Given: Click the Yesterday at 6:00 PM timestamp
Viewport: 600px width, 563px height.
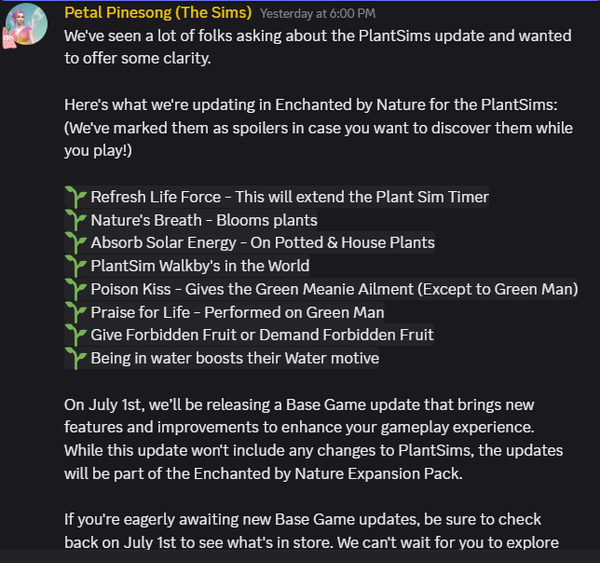Looking at the screenshot, I should pos(318,14).
